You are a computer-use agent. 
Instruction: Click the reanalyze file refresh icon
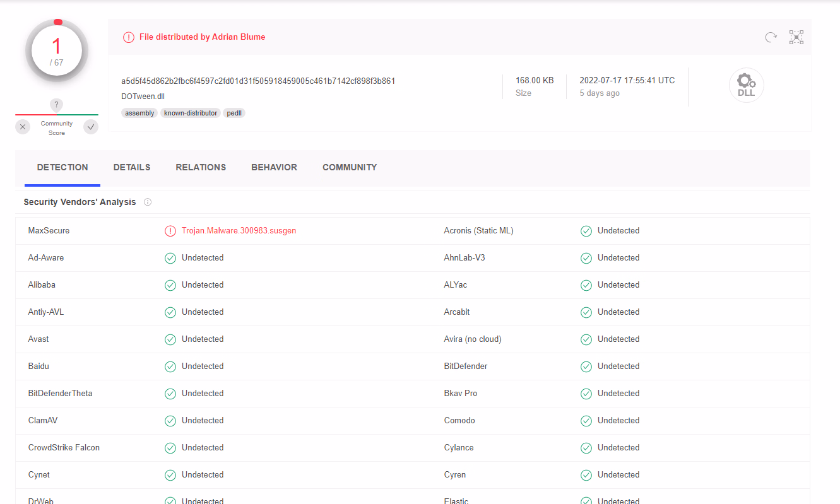771,37
